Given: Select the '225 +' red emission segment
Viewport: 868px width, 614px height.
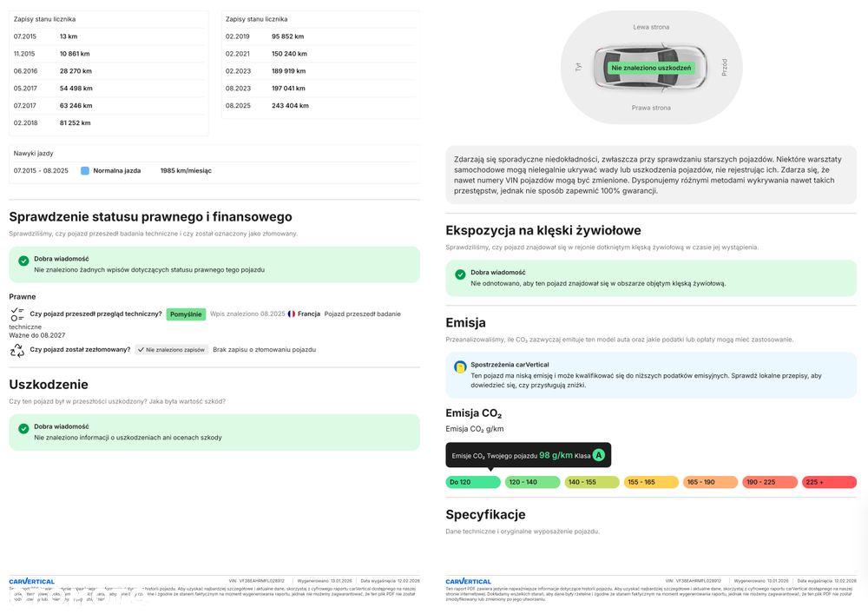Looking at the screenshot, I should [x=829, y=482].
